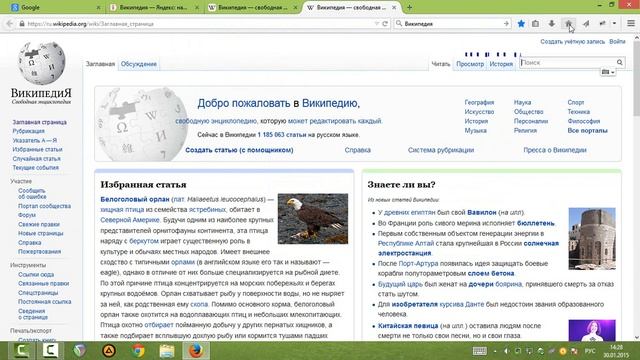Click the volume speaker icon in tray

(506, 351)
